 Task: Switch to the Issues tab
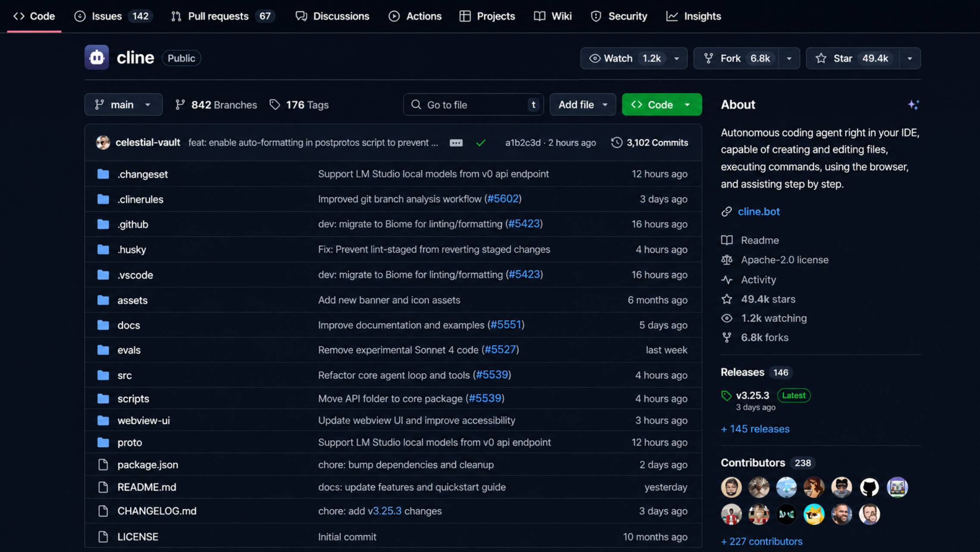[x=113, y=16]
